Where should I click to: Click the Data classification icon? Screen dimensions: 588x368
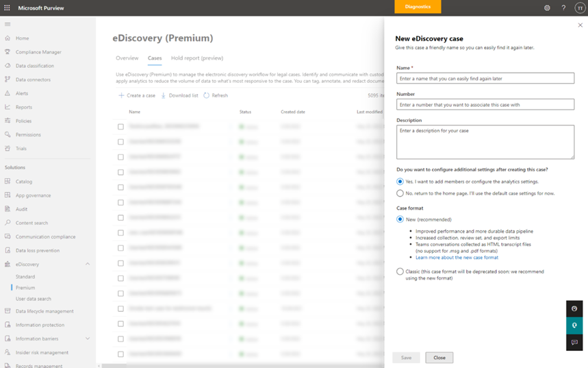pos(8,66)
